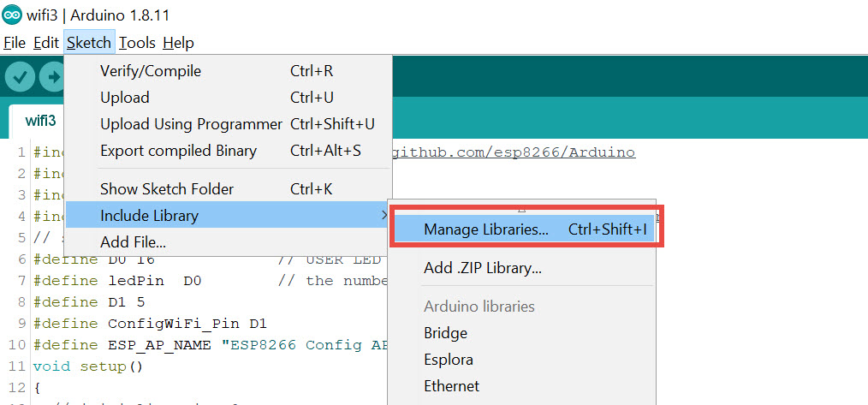
Task: Include the Esplora library
Action: click(521, 360)
